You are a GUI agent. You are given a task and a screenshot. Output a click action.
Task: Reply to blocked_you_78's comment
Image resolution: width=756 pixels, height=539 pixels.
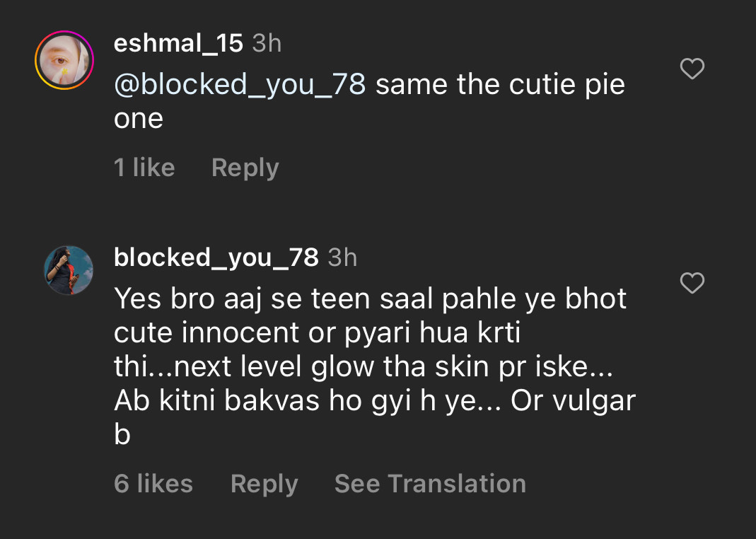(x=264, y=484)
